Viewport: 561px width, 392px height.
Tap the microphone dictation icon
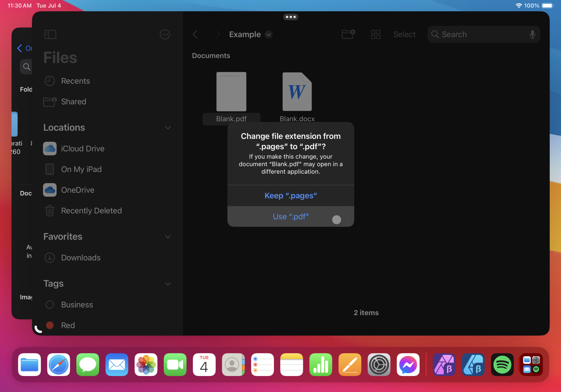[532, 35]
